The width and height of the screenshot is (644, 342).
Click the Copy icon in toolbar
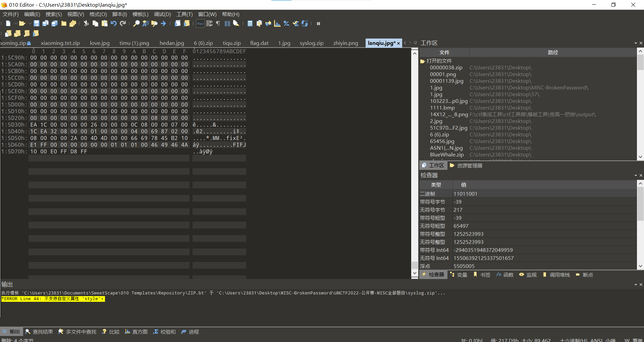(95, 23)
